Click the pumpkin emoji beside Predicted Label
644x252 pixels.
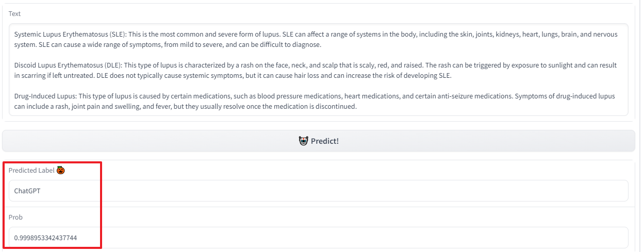point(61,170)
